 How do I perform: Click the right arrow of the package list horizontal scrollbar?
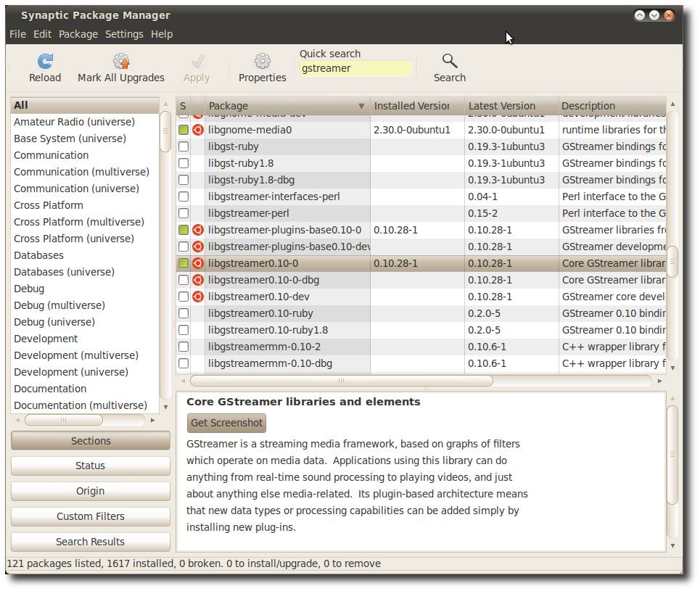[x=660, y=381]
